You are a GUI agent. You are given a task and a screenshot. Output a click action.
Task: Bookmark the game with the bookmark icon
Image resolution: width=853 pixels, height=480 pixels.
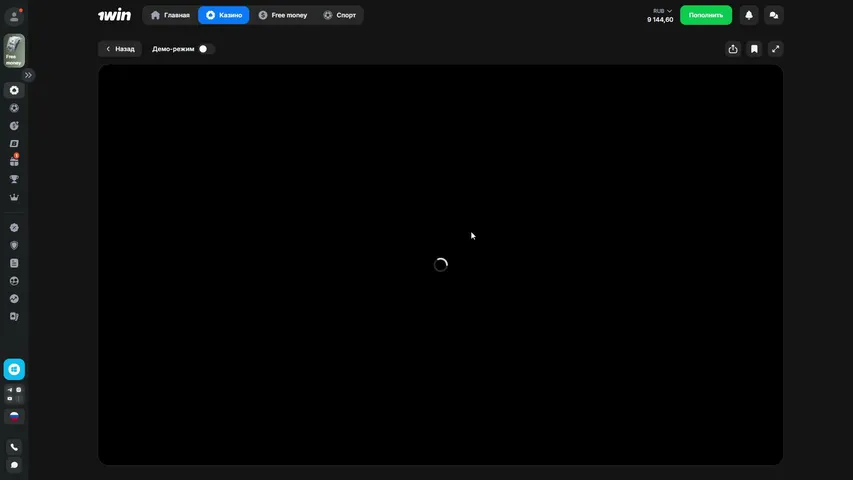pos(754,49)
